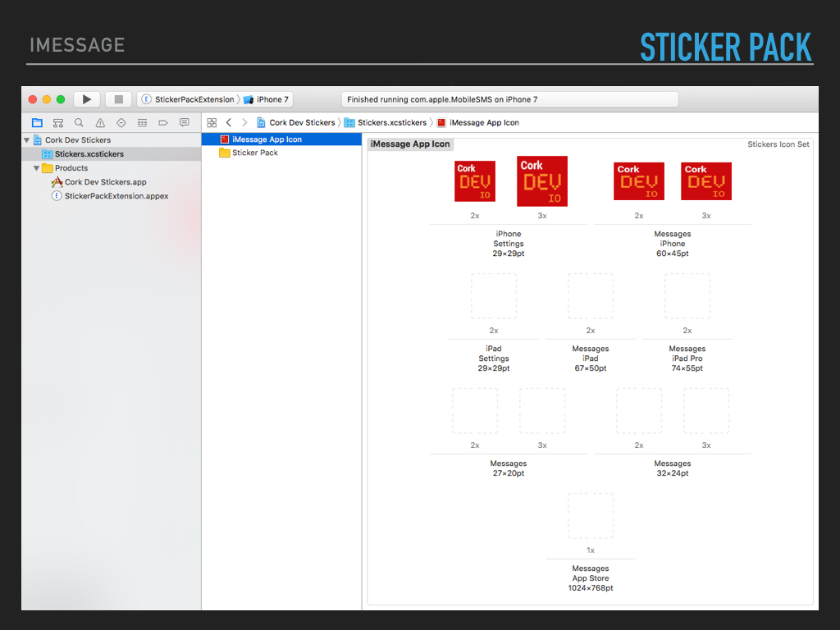Image resolution: width=840 pixels, height=630 pixels.
Task: Select Cork Dev Stickers.app product
Action: 112,182
